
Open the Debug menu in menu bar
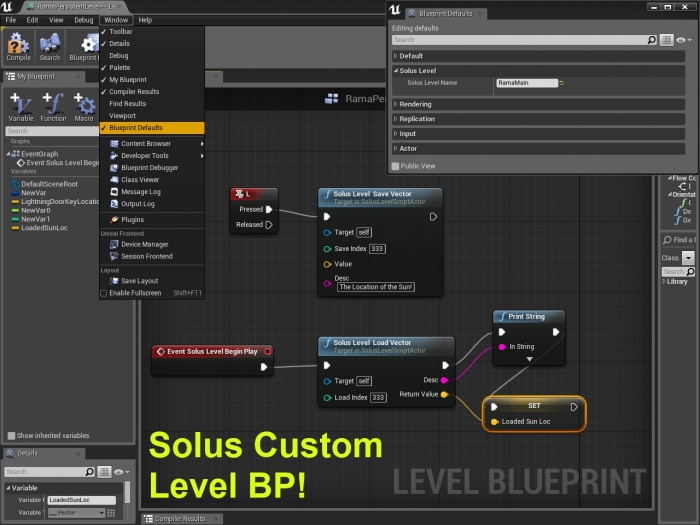84,20
